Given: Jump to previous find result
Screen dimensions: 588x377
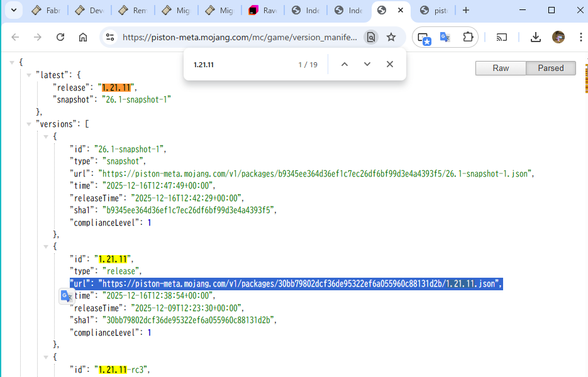Looking at the screenshot, I should tap(344, 64).
